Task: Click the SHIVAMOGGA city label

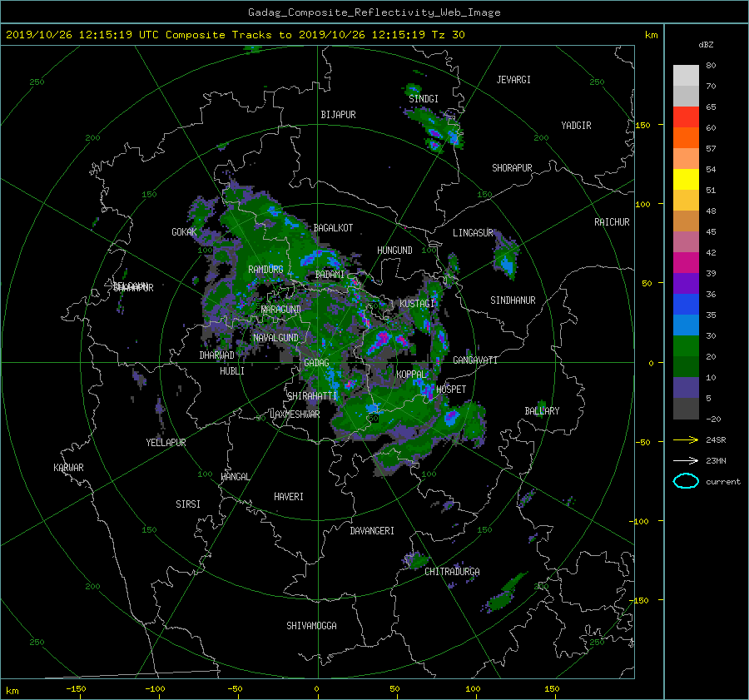Action: point(311,626)
